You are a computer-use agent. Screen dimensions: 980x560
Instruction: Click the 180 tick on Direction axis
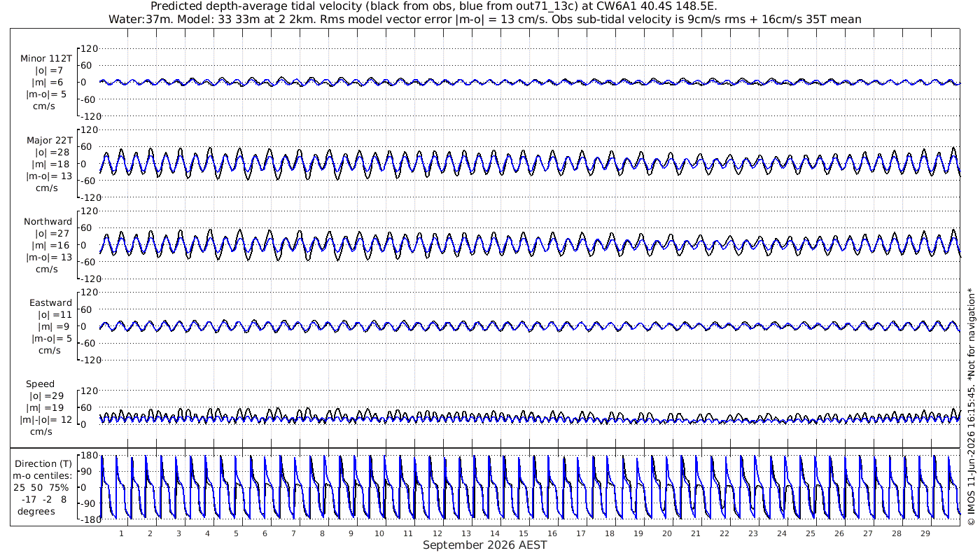pyautogui.click(x=88, y=456)
